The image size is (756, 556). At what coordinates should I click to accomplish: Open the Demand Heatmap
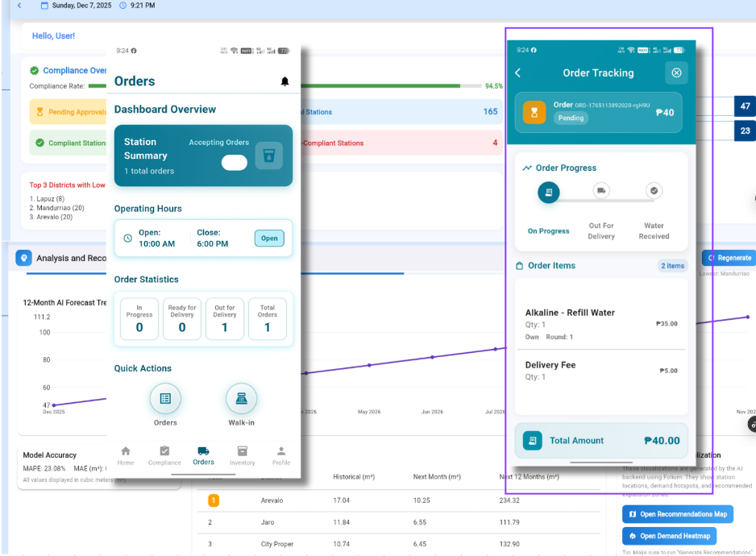coord(669,535)
